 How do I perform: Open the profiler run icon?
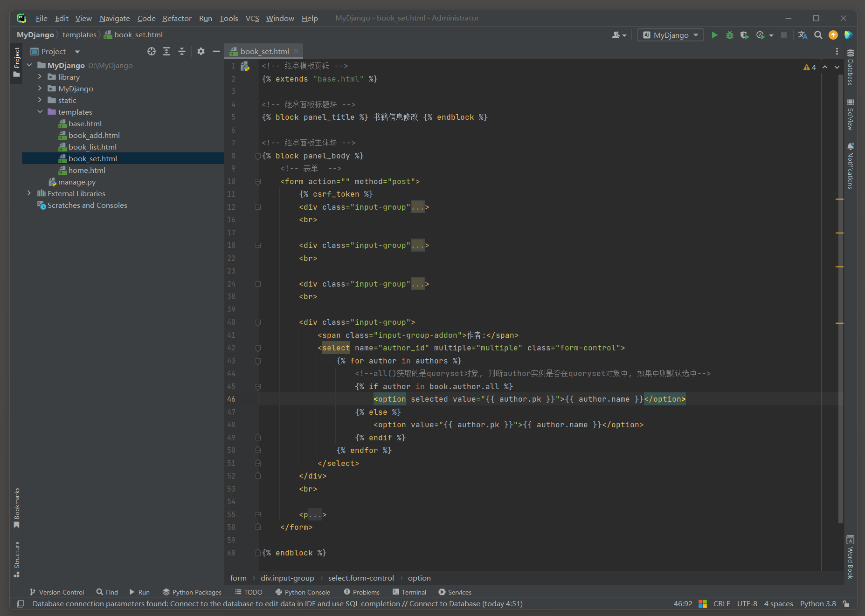761,35
